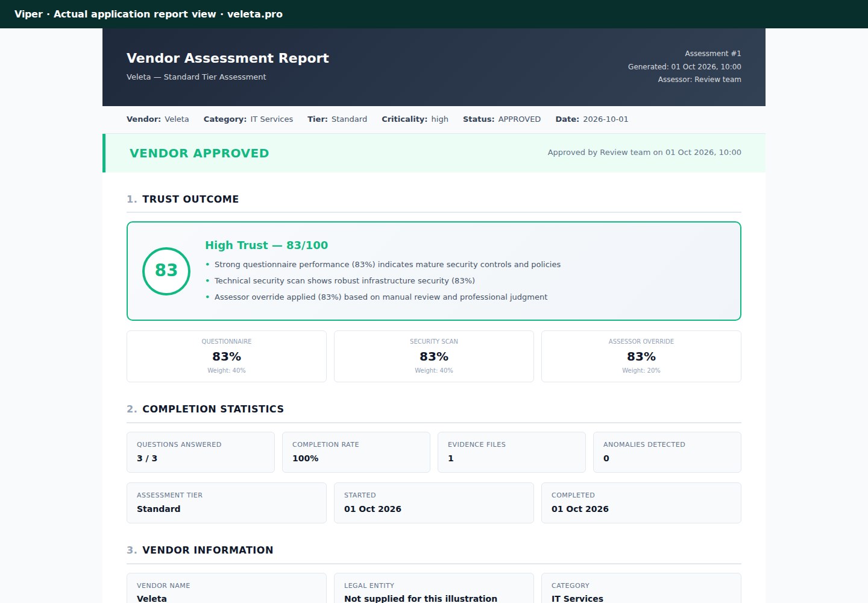The height and width of the screenshot is (603, 868).
Task: Select the Security Scan 83% score card
Action: point(434,356)
